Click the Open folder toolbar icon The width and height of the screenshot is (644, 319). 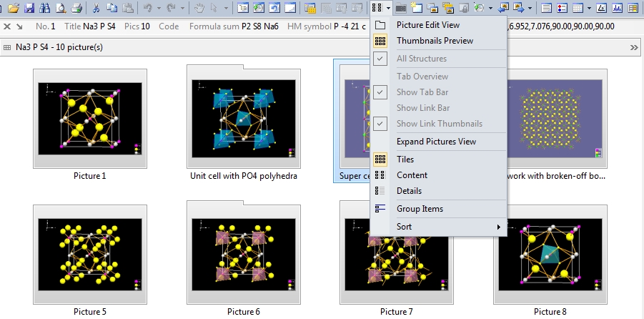13,8
